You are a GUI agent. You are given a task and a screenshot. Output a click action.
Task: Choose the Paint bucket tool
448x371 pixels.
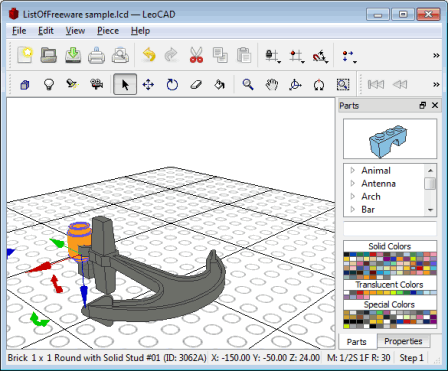(219, 85)
